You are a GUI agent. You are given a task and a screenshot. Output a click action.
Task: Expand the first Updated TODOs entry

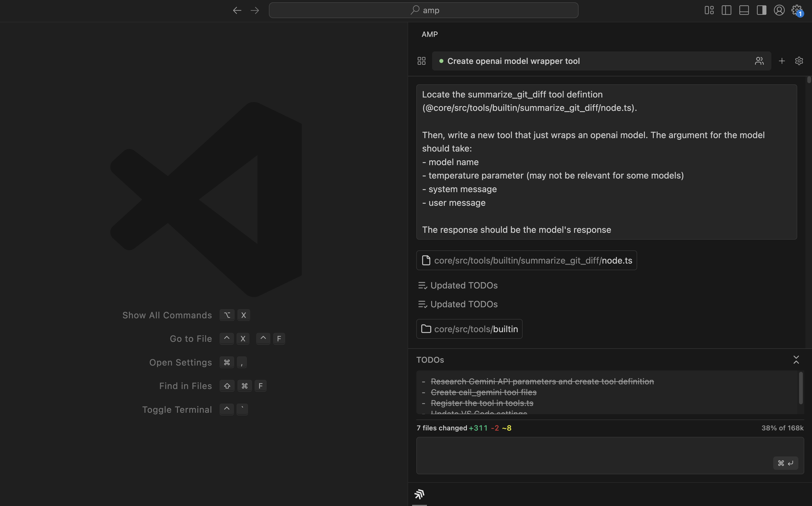pyautogui.click(x=458, y=285)
